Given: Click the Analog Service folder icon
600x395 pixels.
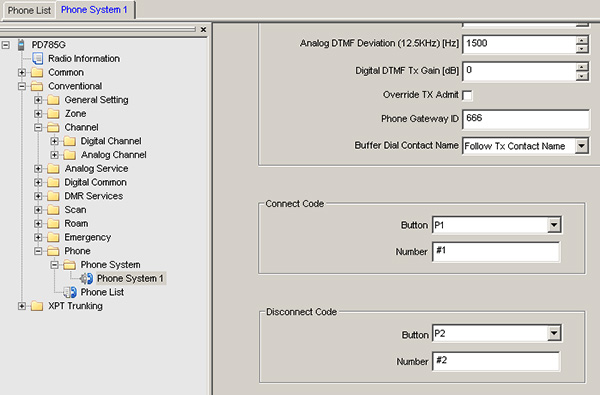Looking at the screenshot, I should click(x=53, y=169).
